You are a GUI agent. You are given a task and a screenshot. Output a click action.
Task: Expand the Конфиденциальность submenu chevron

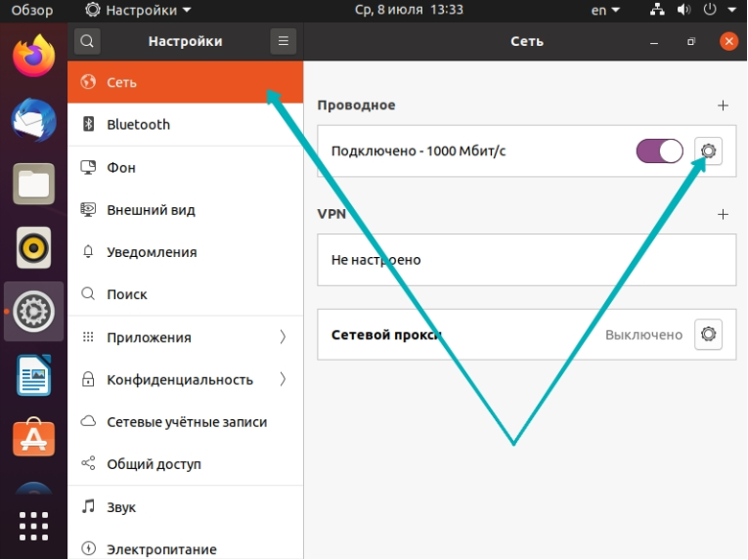pos(283,380)
